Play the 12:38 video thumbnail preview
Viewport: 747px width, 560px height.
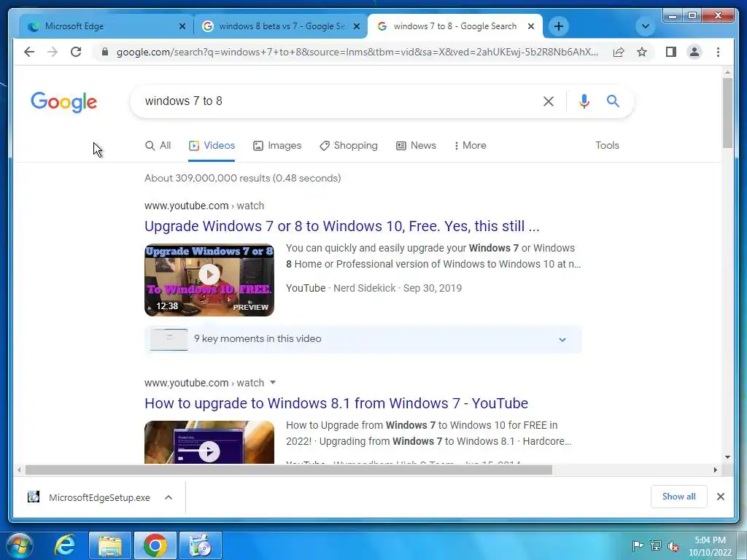click(x=209, y=280)
